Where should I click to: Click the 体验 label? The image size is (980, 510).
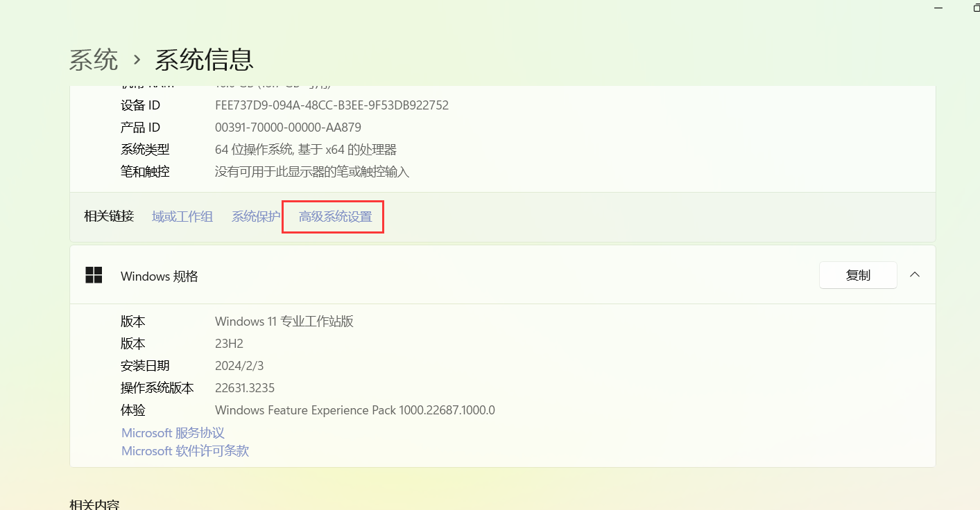(133, 410)
